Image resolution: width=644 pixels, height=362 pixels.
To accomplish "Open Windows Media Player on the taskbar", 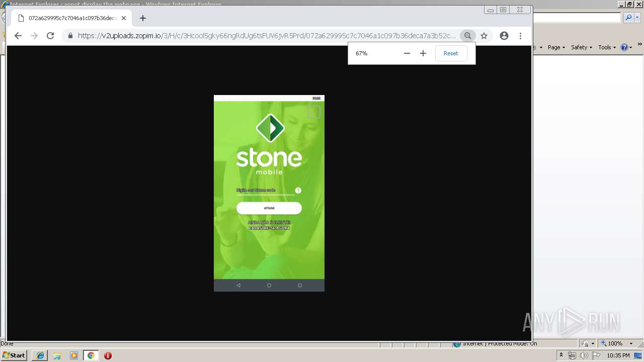I will (x=74, y=355).
